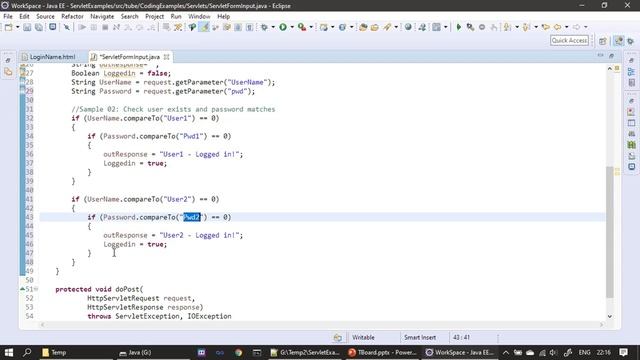The image size is (640, 360).
Task: Open the Window menu
Action: pyautogui.click(x=199, y=16)
